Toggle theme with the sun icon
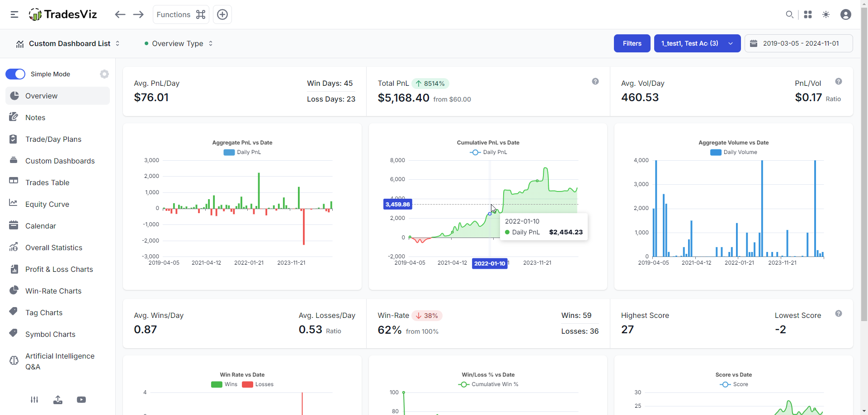The image size is (868, 415). [826, 14]
